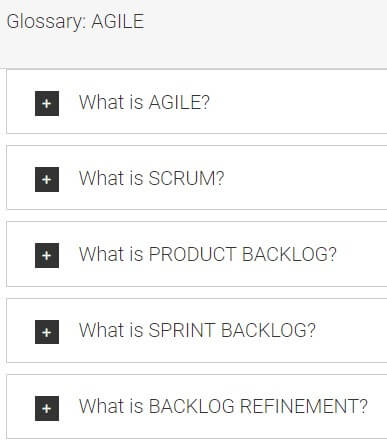Click empty area right of 'What is AGILE?'
Image resolution: width=387 pixels, height=444 pixels.
pyautogui.click(x=297, y=102)
